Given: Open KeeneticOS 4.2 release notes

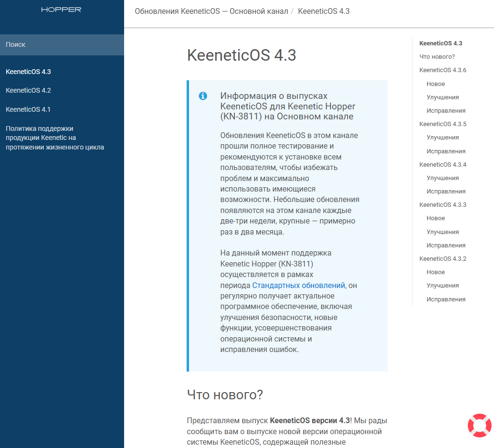Looking at the screenshot, I should [x=28, y=91].
